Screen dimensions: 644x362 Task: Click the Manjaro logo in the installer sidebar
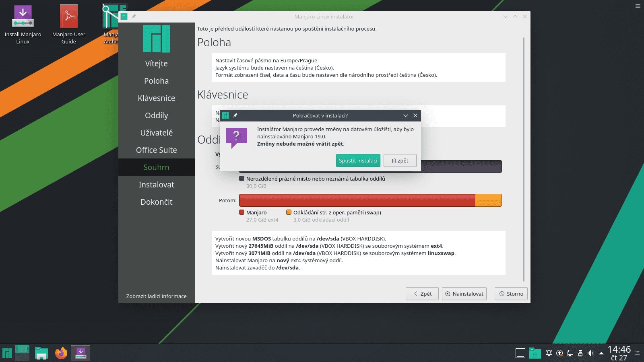(156, 39)
